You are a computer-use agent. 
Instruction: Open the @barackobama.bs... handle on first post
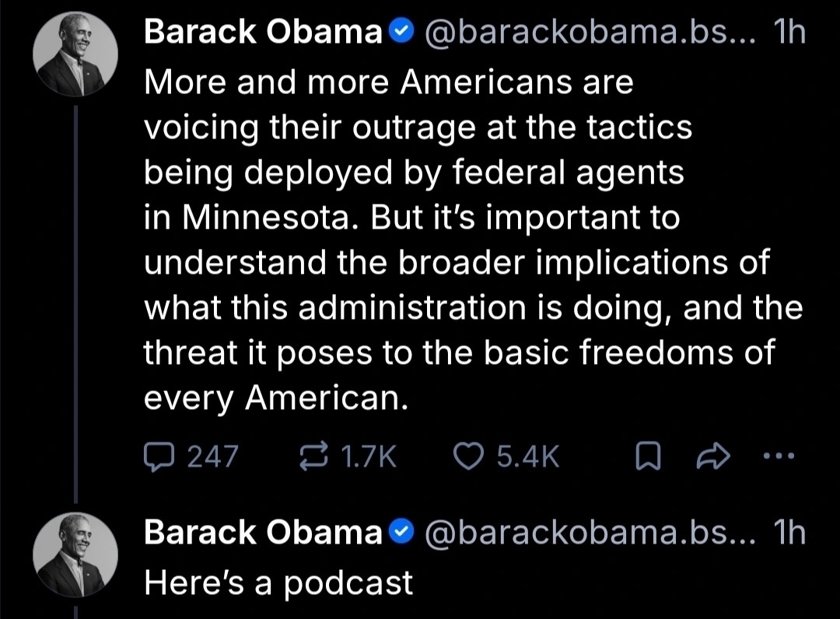click(x=590, y=33)
